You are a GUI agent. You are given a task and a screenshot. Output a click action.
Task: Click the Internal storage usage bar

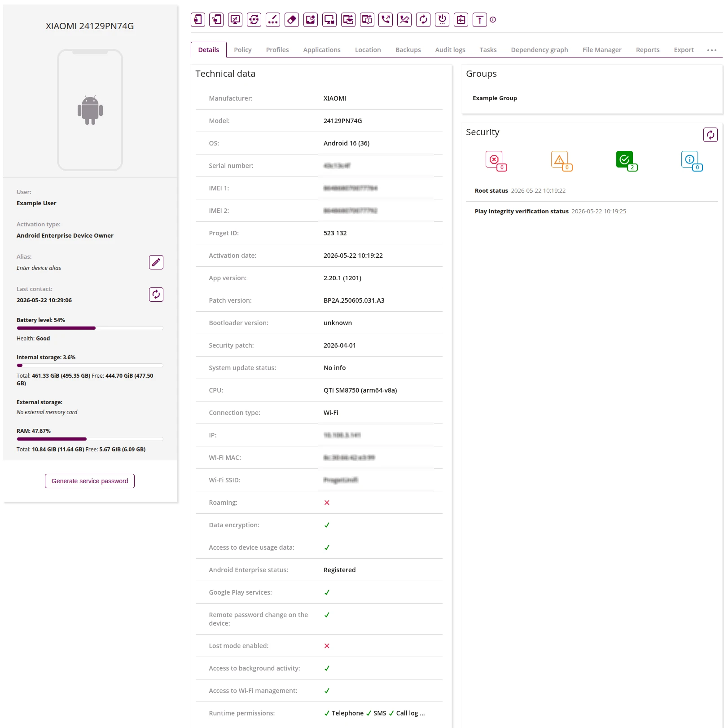(x=90, y=366)
